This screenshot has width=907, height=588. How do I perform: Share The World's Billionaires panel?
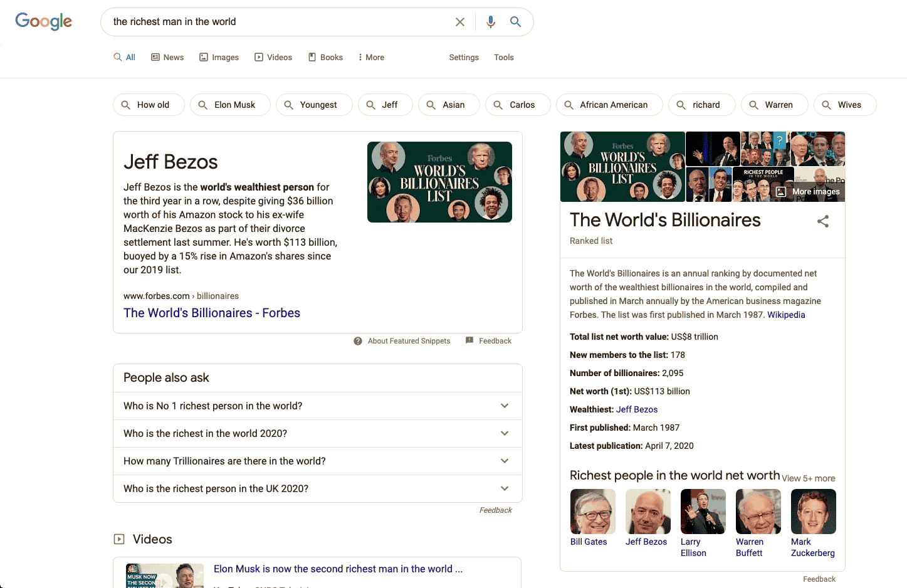click(x=822, y=221)
